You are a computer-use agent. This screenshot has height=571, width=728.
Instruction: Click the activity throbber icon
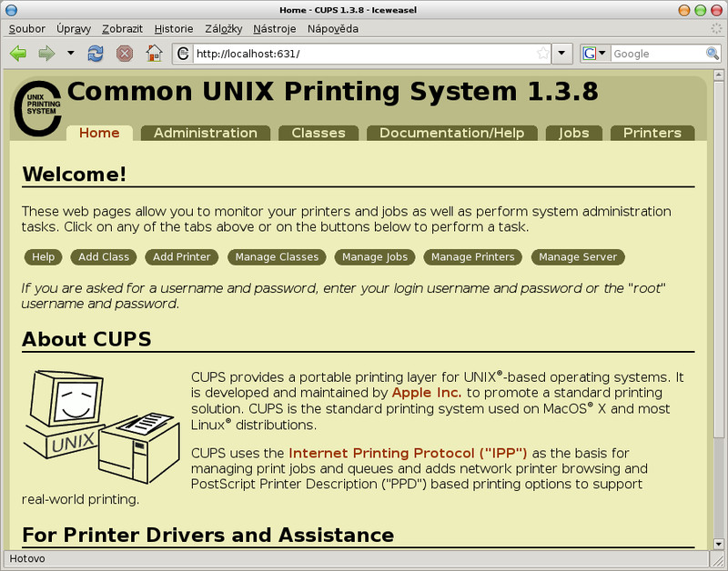point(716,29)
